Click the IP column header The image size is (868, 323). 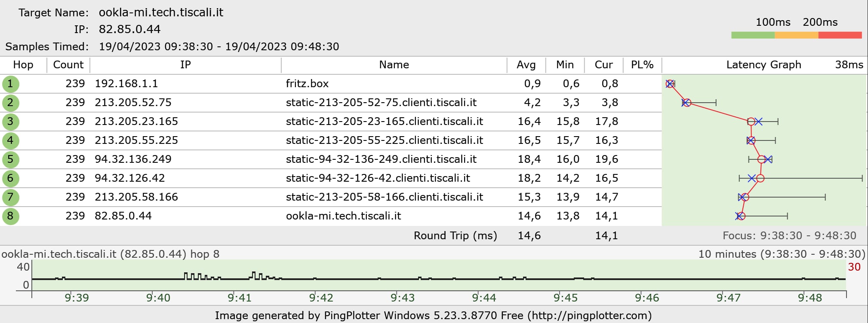(185, 65)
